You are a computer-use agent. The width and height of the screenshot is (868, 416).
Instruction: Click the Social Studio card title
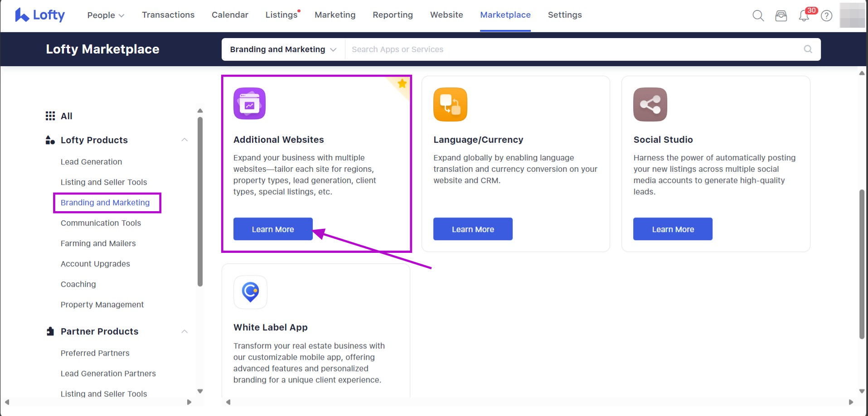(663, 140)
